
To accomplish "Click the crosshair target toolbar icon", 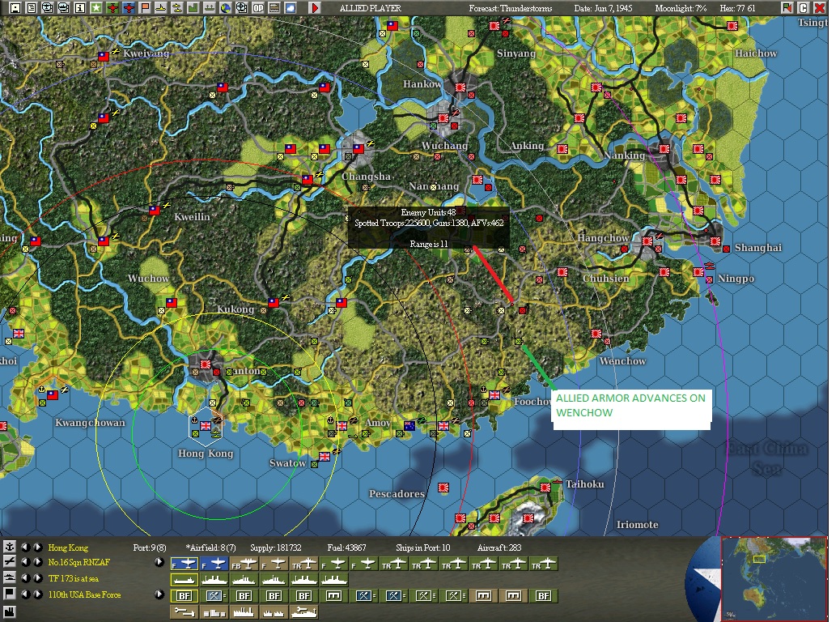I will point(242,8).
